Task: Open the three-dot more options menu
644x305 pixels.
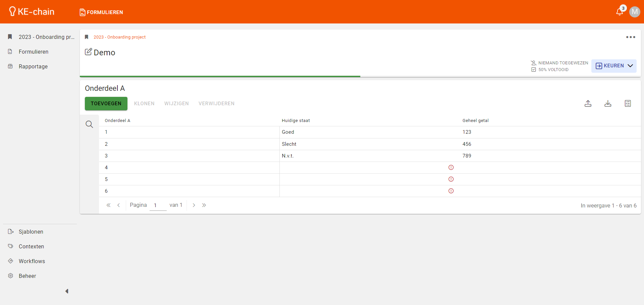Action: tap(630, 37)
